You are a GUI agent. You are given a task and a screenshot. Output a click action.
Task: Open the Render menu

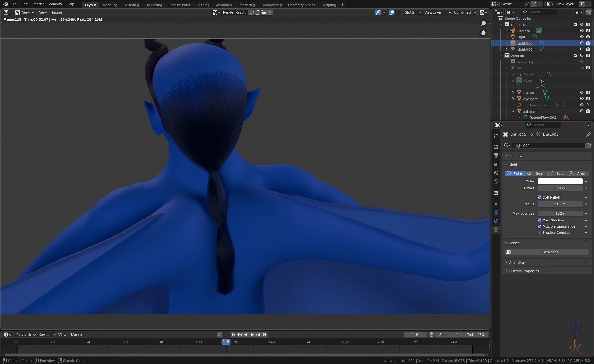coord(38,4)
